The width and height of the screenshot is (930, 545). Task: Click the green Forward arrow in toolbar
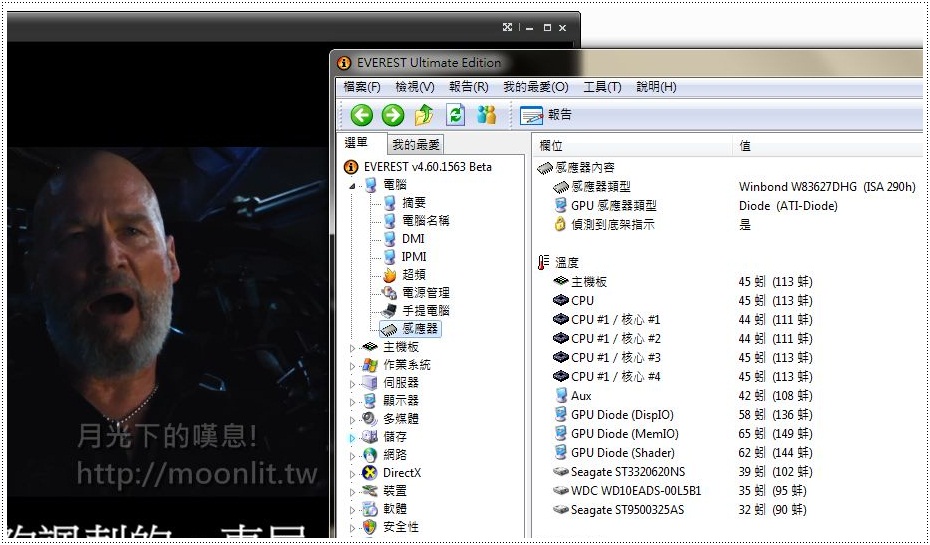pyautogui.click(x=392, y=115)
